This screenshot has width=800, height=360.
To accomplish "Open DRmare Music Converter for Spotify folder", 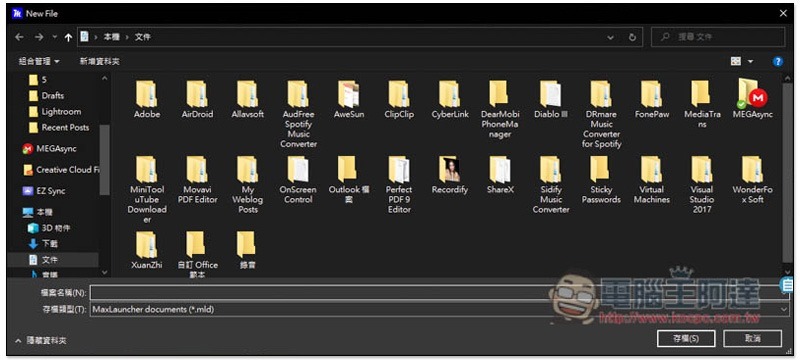I will (601, 114).
